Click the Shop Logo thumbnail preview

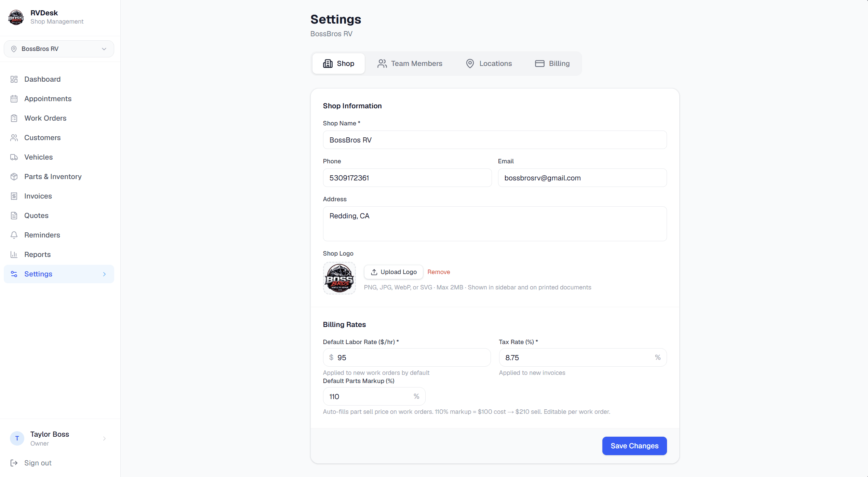[339, 278]
